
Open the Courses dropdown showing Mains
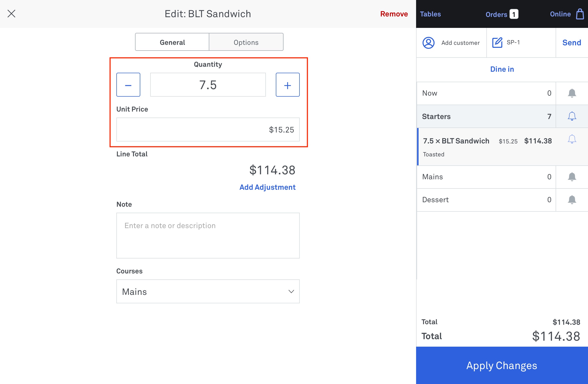click(x=208, y=291)
